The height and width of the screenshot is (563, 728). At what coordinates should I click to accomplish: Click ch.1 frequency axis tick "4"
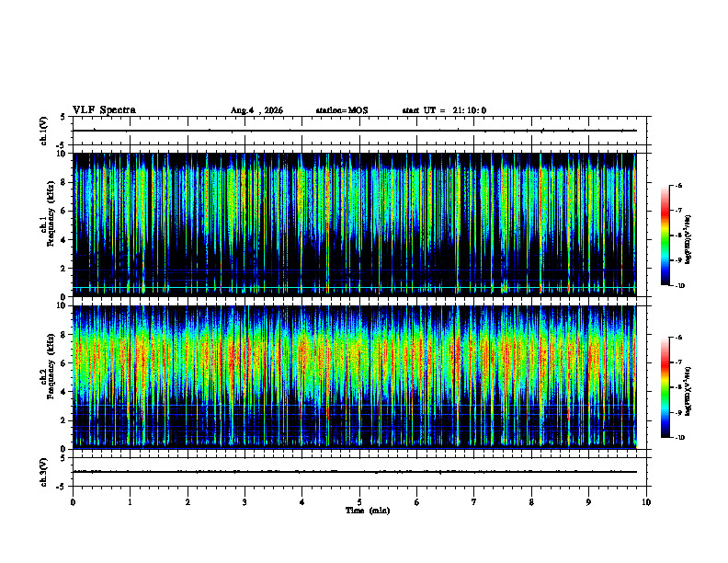pyautogui.click(x=63, y=240)
